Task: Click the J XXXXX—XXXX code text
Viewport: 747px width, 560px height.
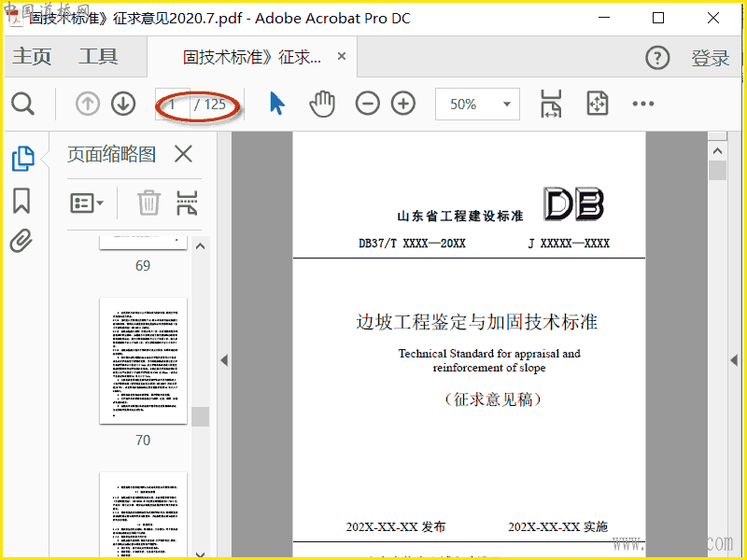Action: click(x=569, y=244)
